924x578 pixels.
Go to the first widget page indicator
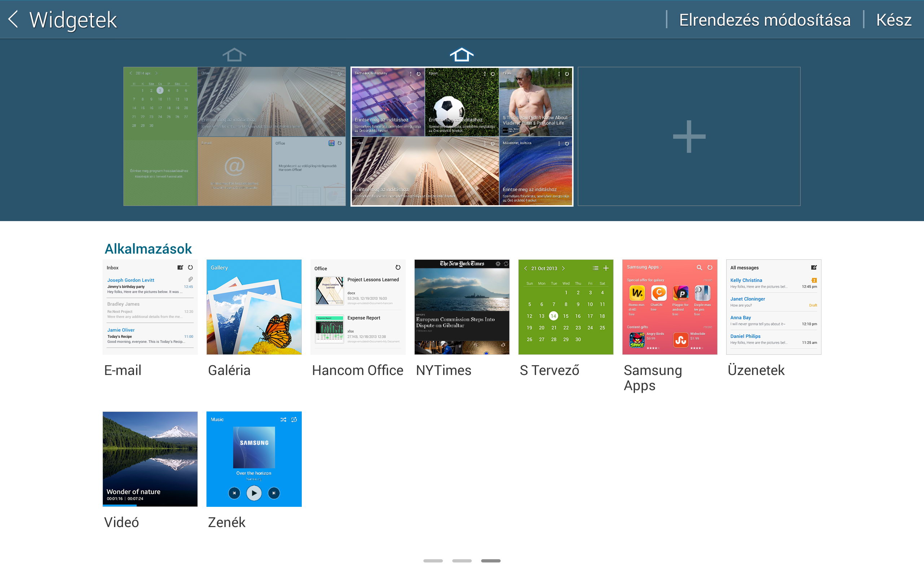tap(433, 561)
